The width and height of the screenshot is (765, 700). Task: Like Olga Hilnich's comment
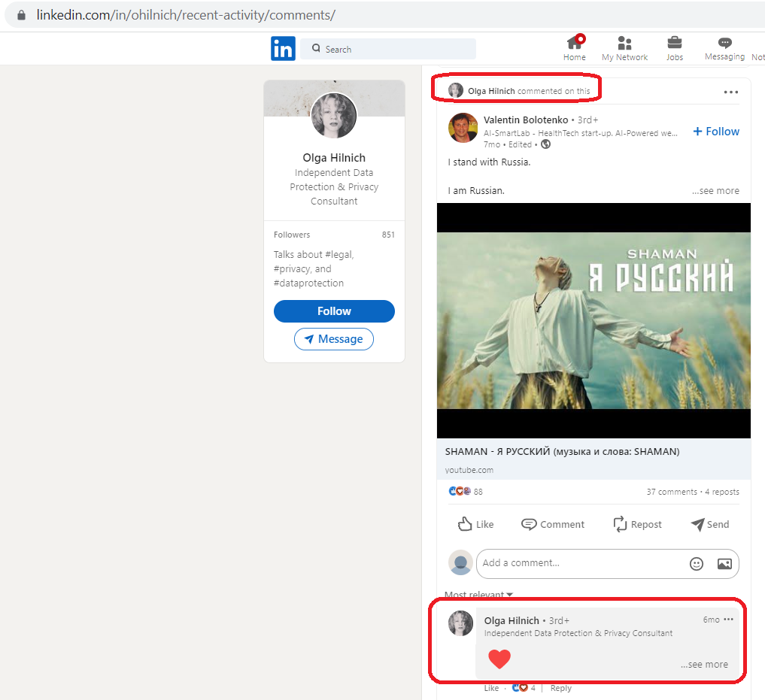(x=491, y=688)
